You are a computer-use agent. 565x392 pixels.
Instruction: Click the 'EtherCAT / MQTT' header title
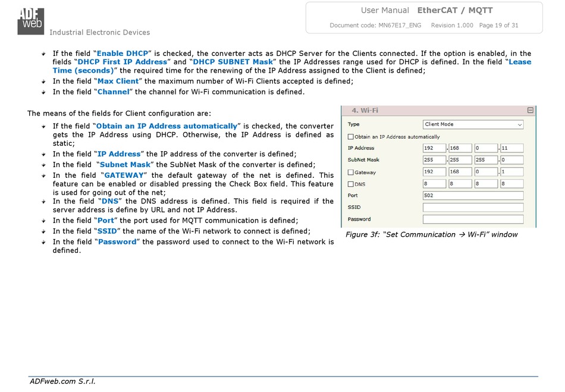[x=455, y=11]
